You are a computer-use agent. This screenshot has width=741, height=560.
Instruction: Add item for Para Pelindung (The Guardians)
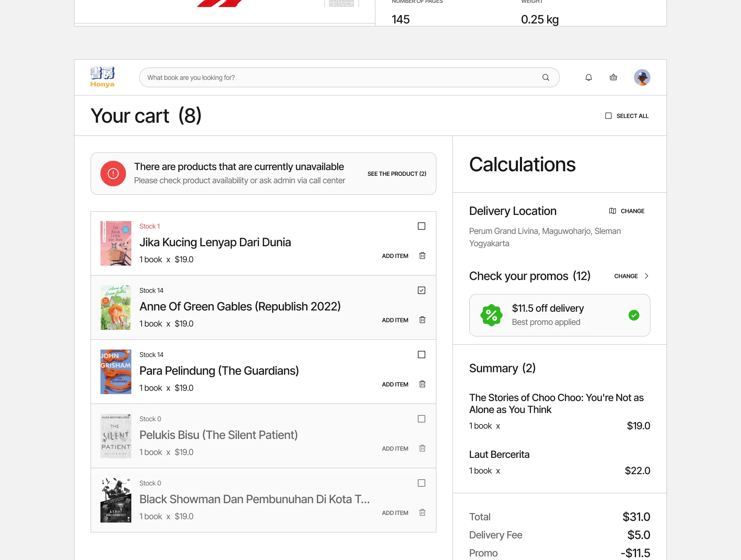click(395, 384)
